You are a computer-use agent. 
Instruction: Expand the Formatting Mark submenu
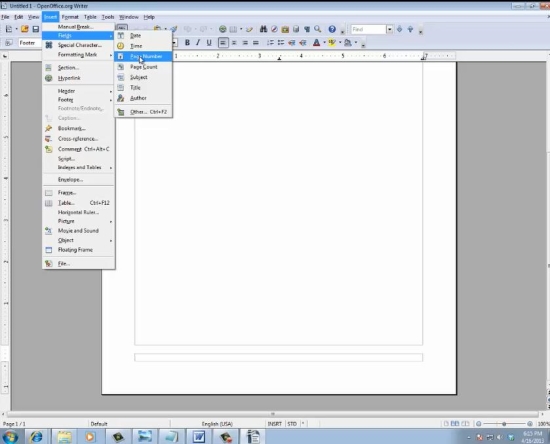(x=78, y=54)
